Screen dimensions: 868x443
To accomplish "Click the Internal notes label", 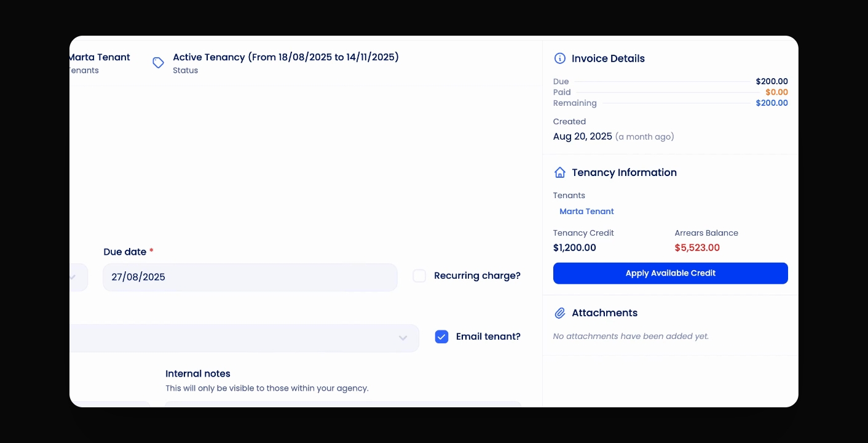I will (x=198, y=373).
